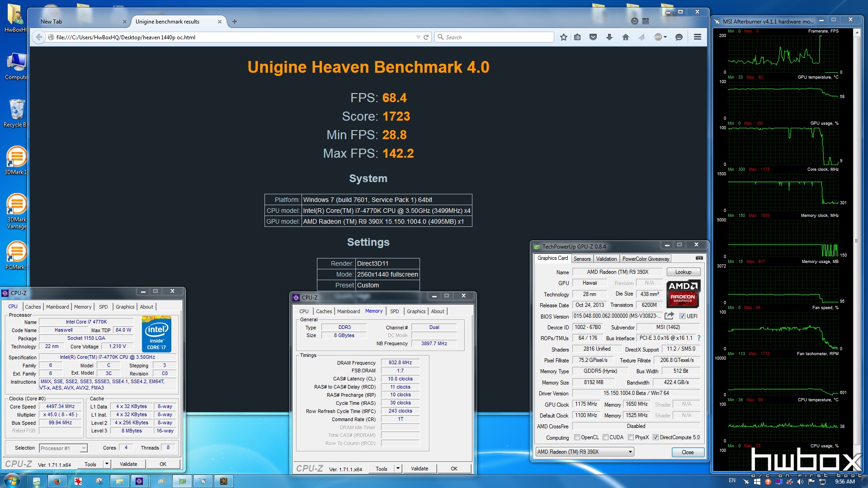The width and height of the screenshot is (868, 488).
Task: Open the URL bar history dropdown arrow
Action: (418, 37)
